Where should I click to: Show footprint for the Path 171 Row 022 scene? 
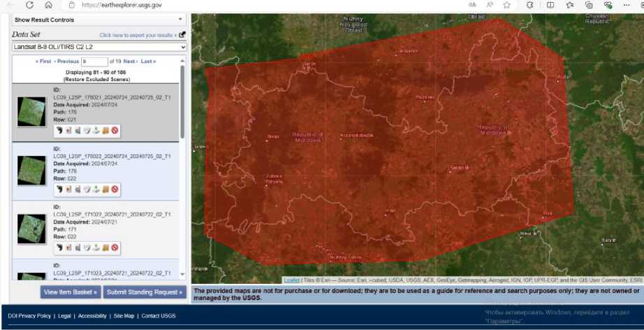tap(59, 247)
